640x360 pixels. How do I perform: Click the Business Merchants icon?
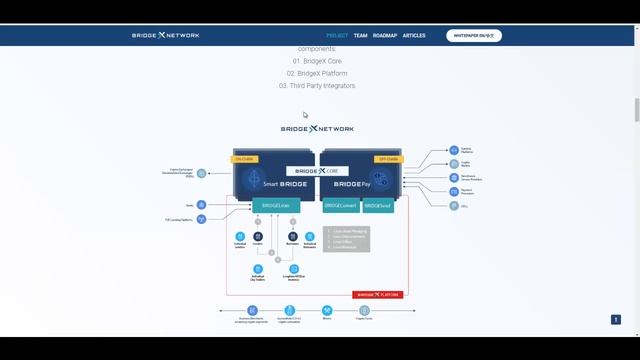252,310
